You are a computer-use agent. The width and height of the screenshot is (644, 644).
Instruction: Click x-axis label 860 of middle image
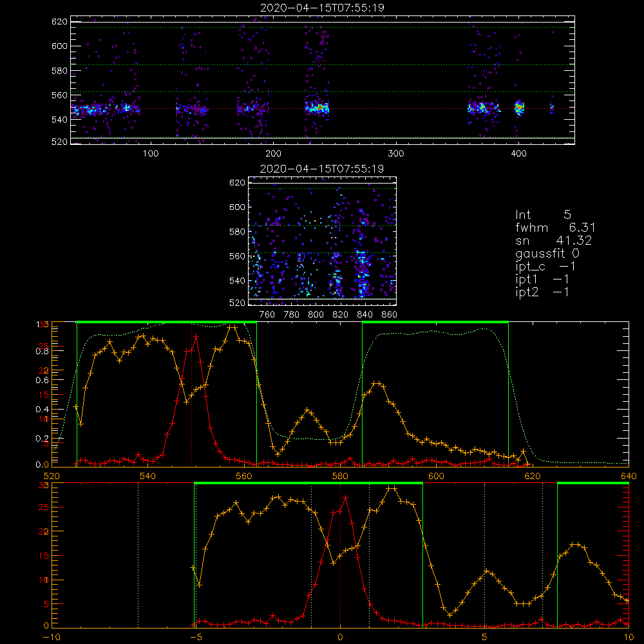pyautogui.click(x=390, y=315)
